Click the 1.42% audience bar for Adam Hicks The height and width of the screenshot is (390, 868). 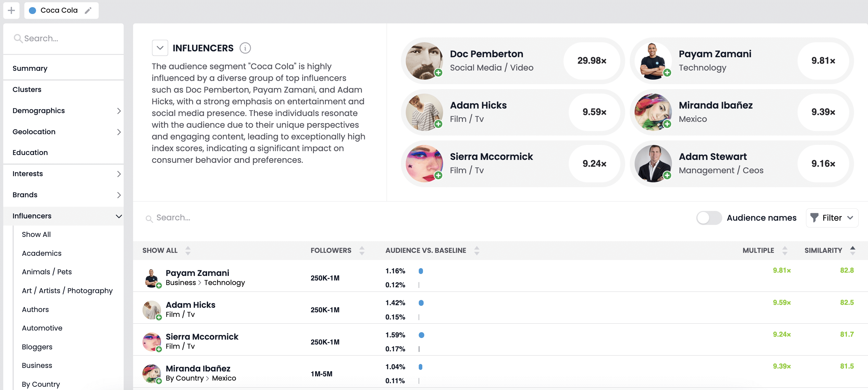[x=421, y=303]
